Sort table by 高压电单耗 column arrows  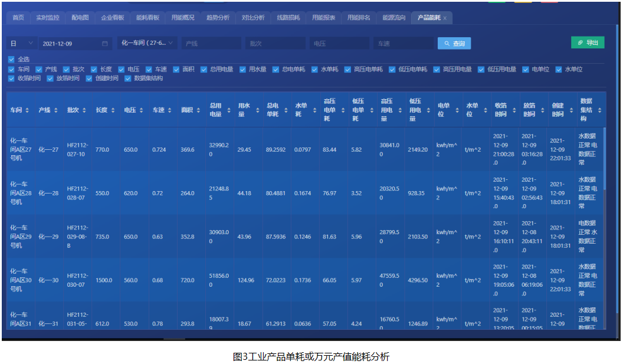pos(343,110)
